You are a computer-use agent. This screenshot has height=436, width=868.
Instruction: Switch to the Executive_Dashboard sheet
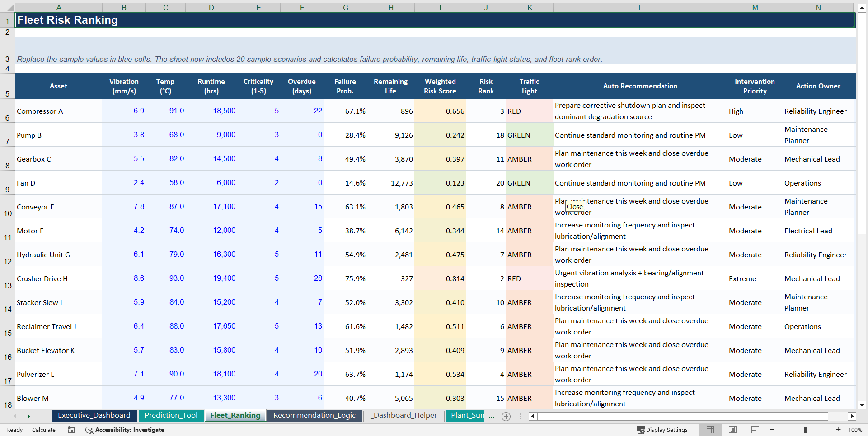pos(94,416)
